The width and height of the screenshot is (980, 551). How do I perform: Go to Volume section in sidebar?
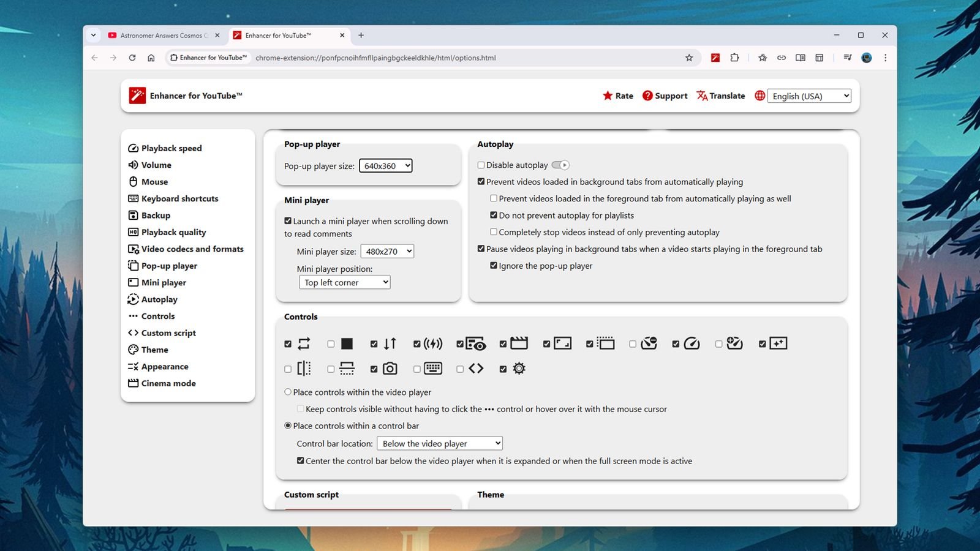pyautogui.click(x=149, y=165)
